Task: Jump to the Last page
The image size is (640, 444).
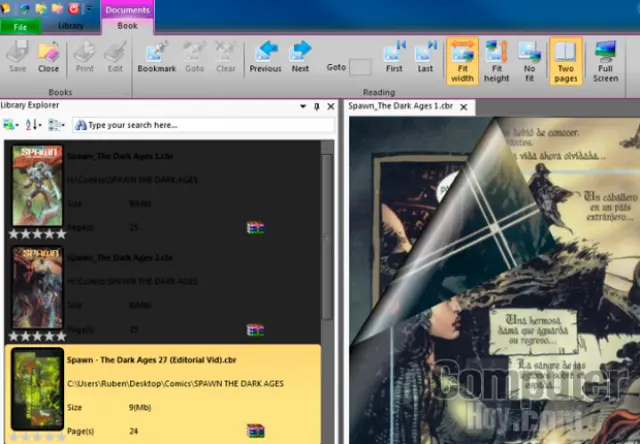Action: pos(426,55)
